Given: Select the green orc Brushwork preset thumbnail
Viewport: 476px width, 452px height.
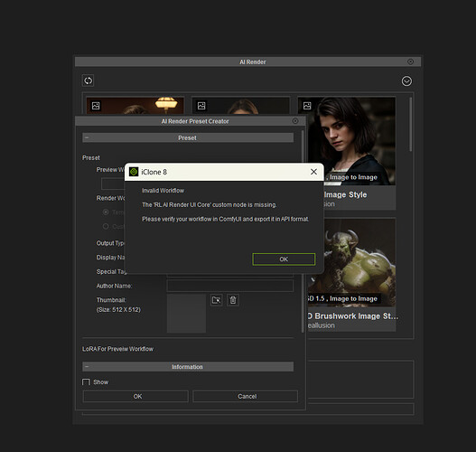Looking at the screenshot, I should pyautogui.click(x=351, y=263).
